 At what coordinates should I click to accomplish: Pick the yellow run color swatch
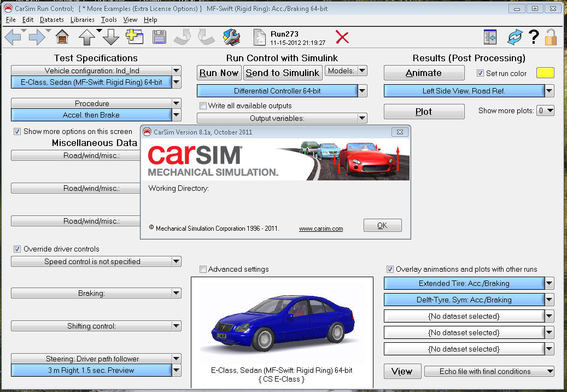[x=545, y=73]
